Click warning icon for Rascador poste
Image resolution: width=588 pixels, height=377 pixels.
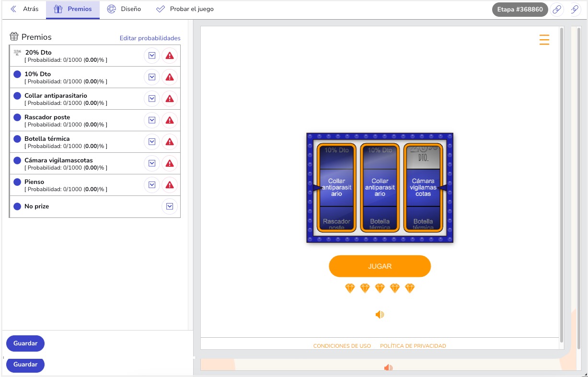click(170, 120)
